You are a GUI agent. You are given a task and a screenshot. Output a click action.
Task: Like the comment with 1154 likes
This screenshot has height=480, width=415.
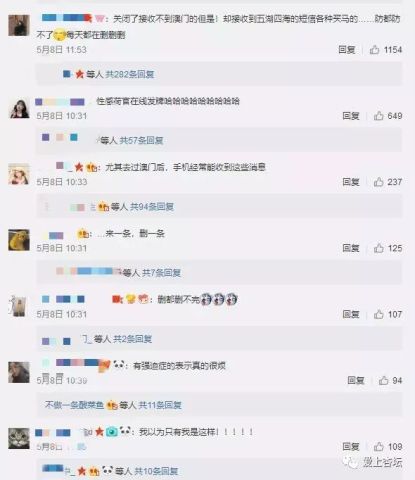[374, 50]
